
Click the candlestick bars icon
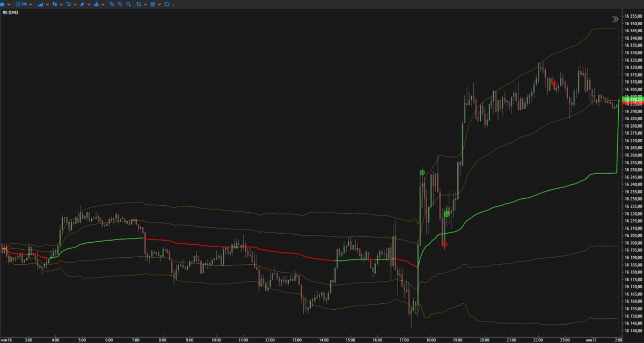54,4
